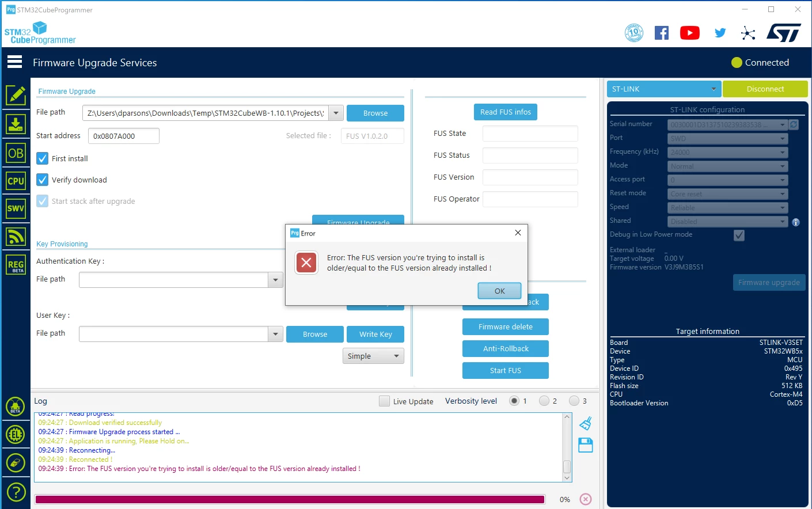Click the Start FUS button

coord(506,370)
